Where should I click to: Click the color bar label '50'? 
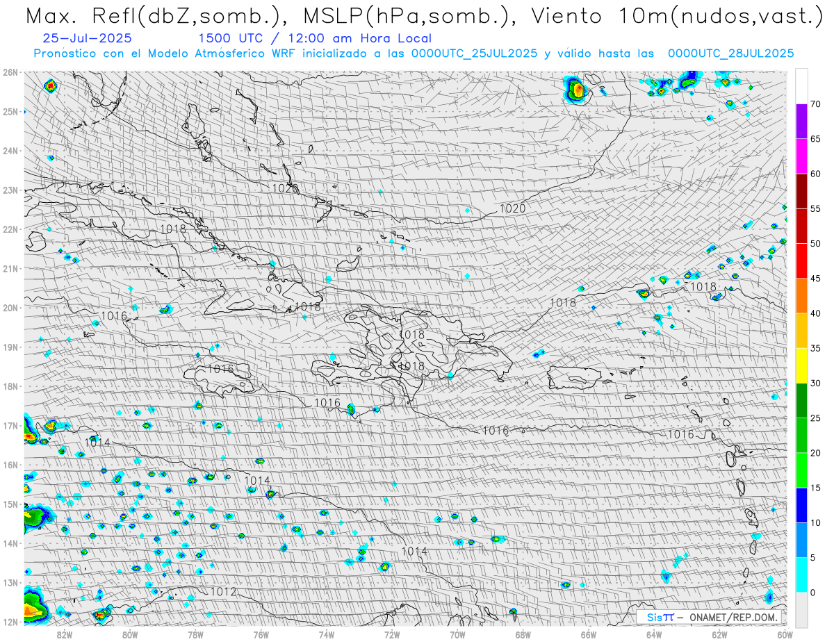[816, 244]
